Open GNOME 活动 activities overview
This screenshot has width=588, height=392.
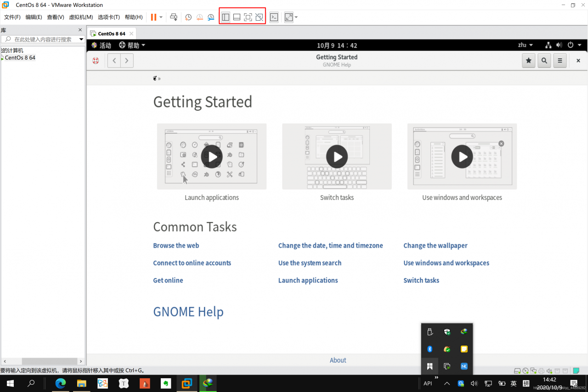102,45
